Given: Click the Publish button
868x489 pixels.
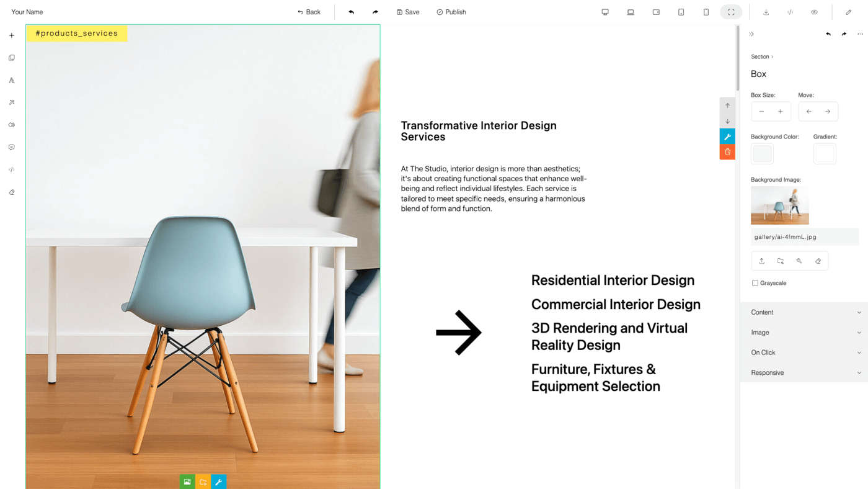Looking at the screenshot, I should click(x=451, y=12).
